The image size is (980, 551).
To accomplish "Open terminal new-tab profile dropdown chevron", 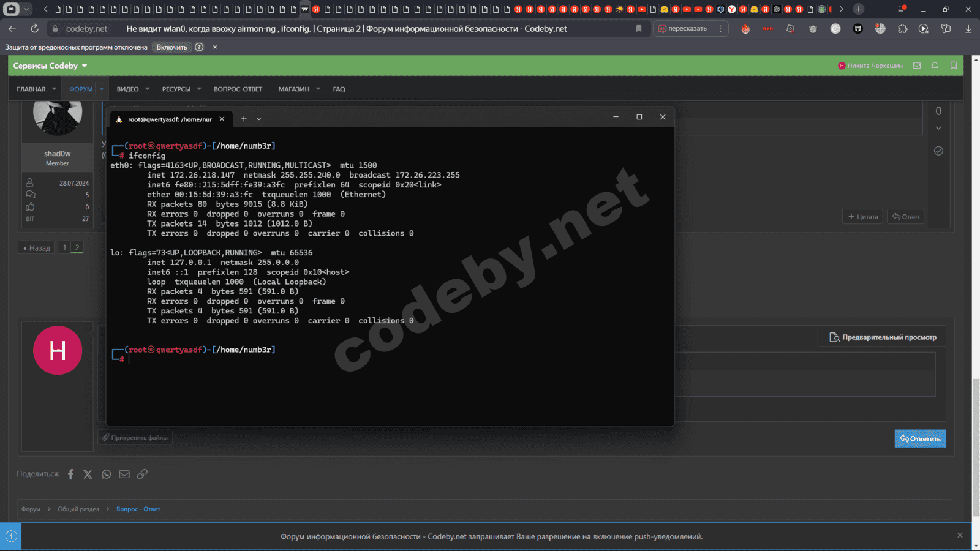I will (259, 119).
